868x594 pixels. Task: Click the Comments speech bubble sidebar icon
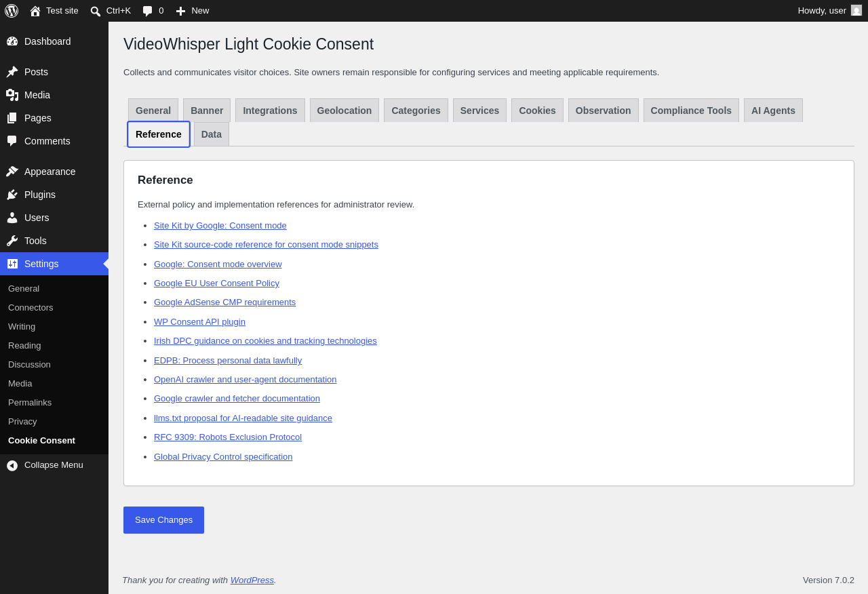click(12, 141)
